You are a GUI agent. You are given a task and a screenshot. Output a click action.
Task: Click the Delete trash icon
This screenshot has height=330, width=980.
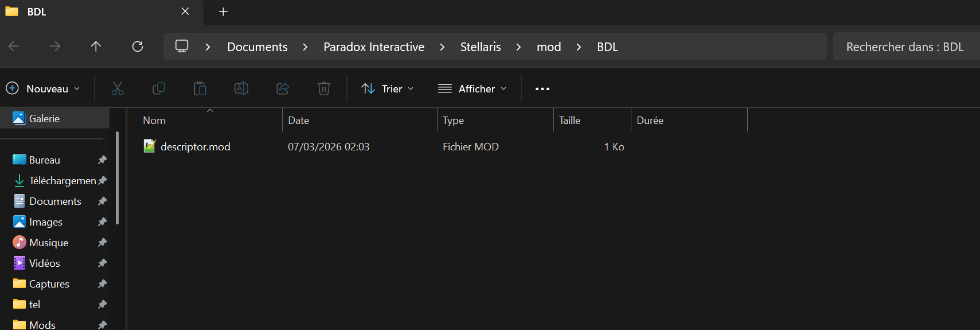324,88
